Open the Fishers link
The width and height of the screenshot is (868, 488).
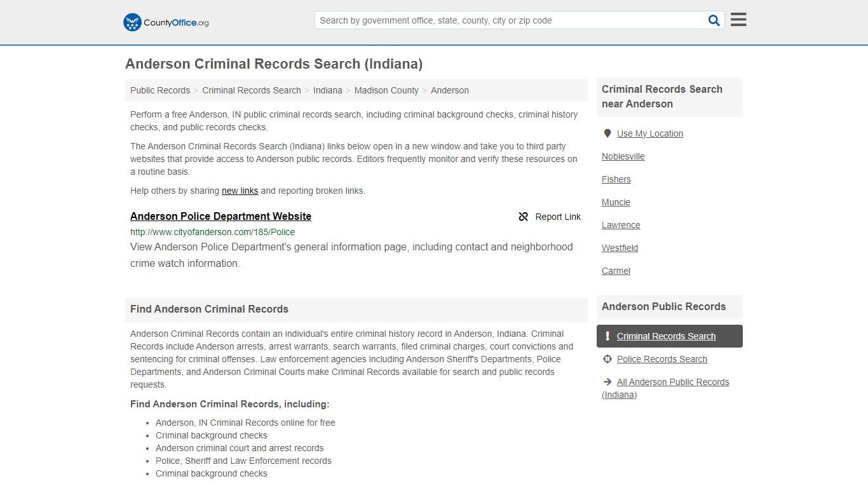(x=616, y=179)
